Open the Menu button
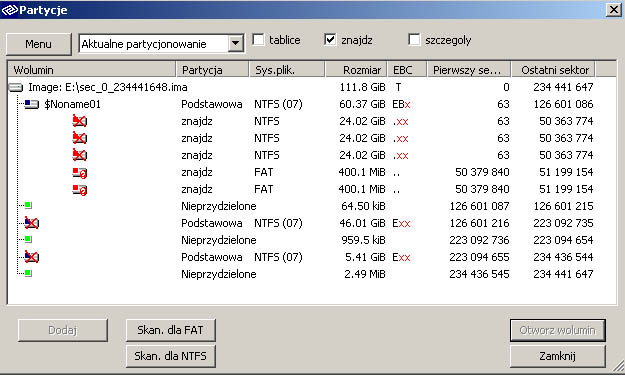625x378 pixels. tap(39, 44)
